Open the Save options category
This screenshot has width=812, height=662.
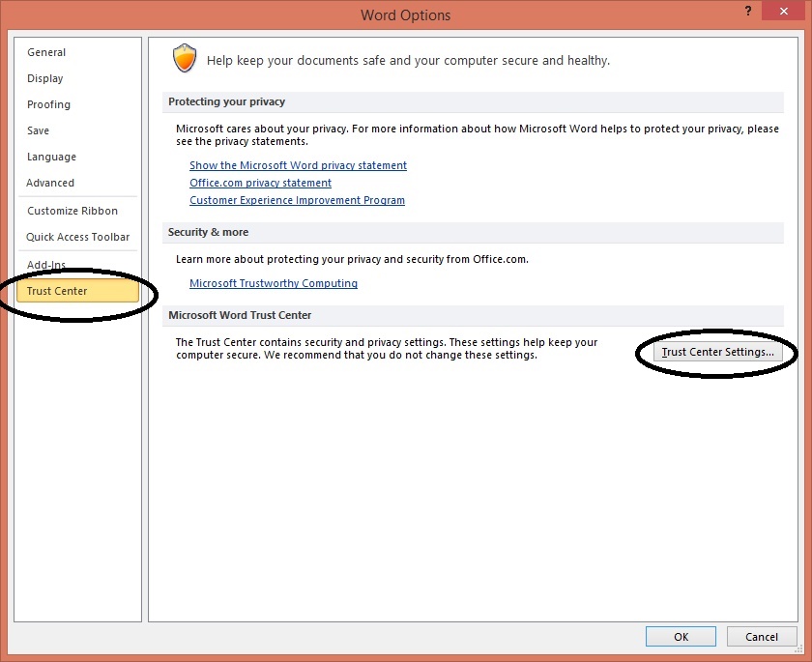click(39, 130)
